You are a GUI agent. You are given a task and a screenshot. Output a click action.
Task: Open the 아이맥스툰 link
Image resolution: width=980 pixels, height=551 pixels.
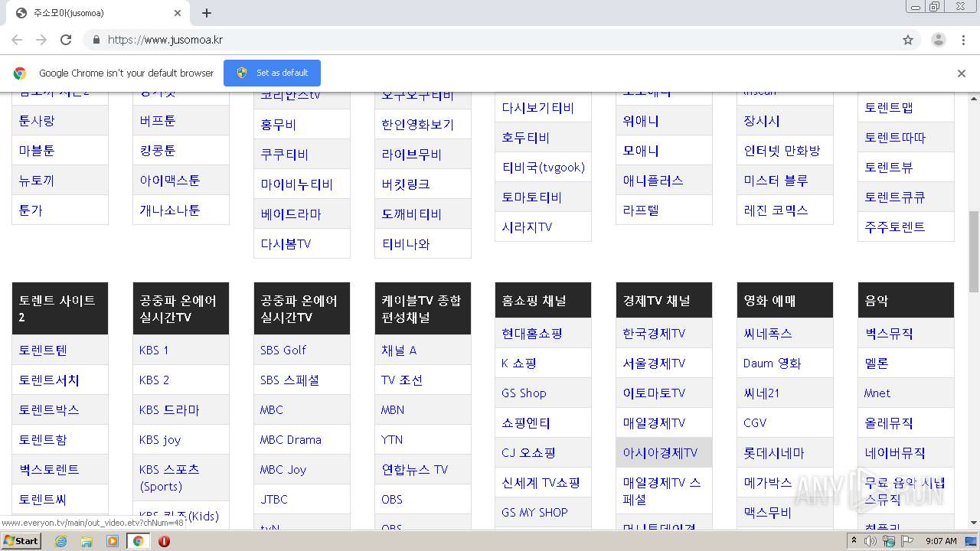(x=170, y=180)
